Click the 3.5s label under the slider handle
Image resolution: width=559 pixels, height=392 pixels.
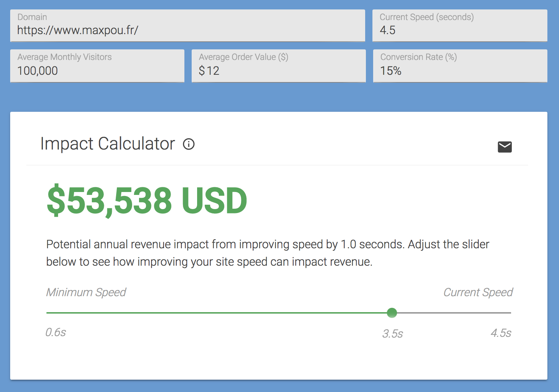pos(392,334)
